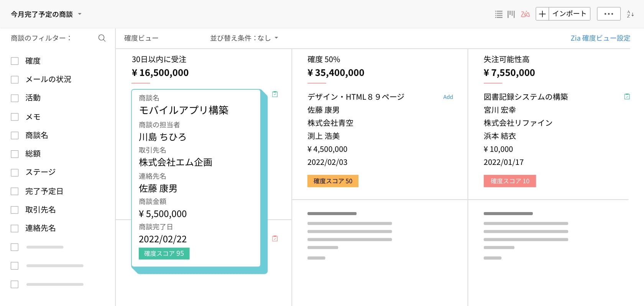Select the Zia view icon

pyautogui.click(x=525, y=14)
